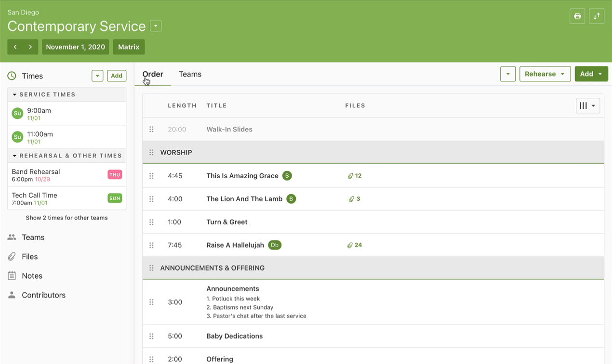
Task: Open the Times options dropdown arrow
Action: (x=97, y=76)
